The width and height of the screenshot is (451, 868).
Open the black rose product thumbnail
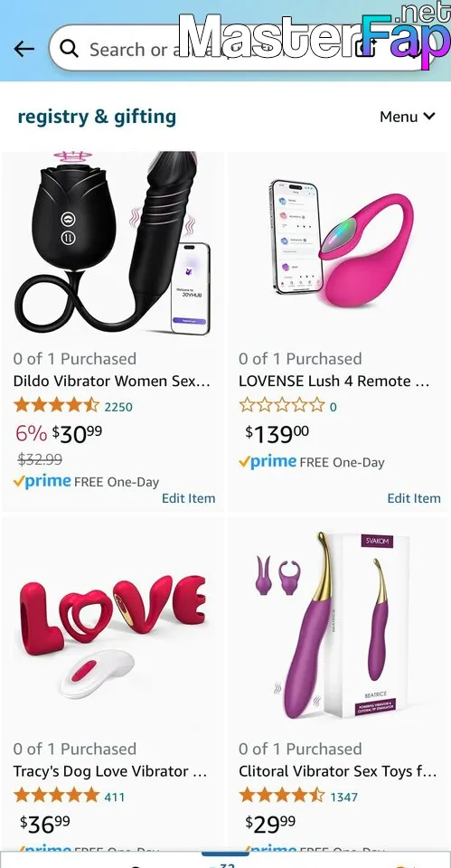[113, 243]
